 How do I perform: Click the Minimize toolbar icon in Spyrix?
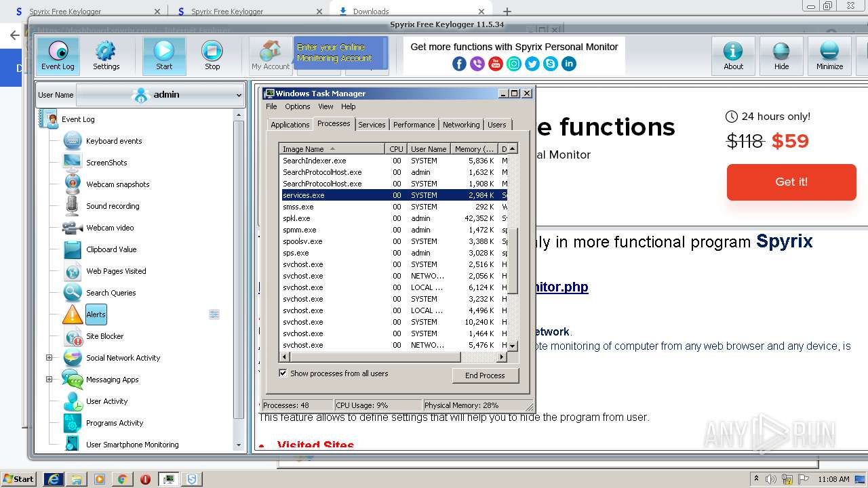pyautogui.click(x=829, y=56)
